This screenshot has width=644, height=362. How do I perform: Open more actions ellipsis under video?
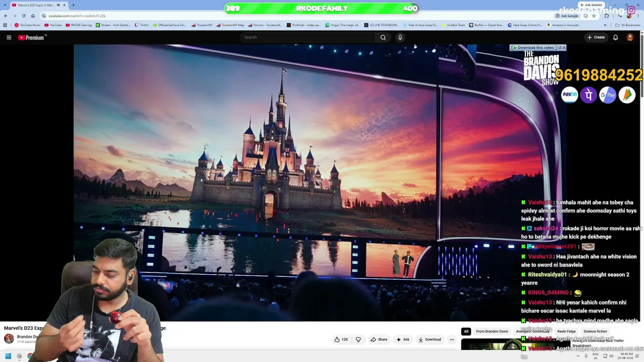[452, 339]
